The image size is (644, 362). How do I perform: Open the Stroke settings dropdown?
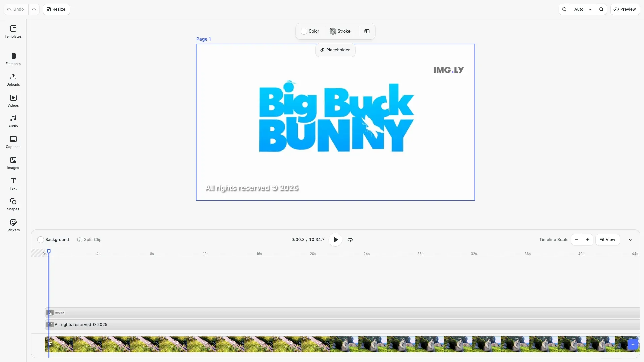(x=340, y=31)
